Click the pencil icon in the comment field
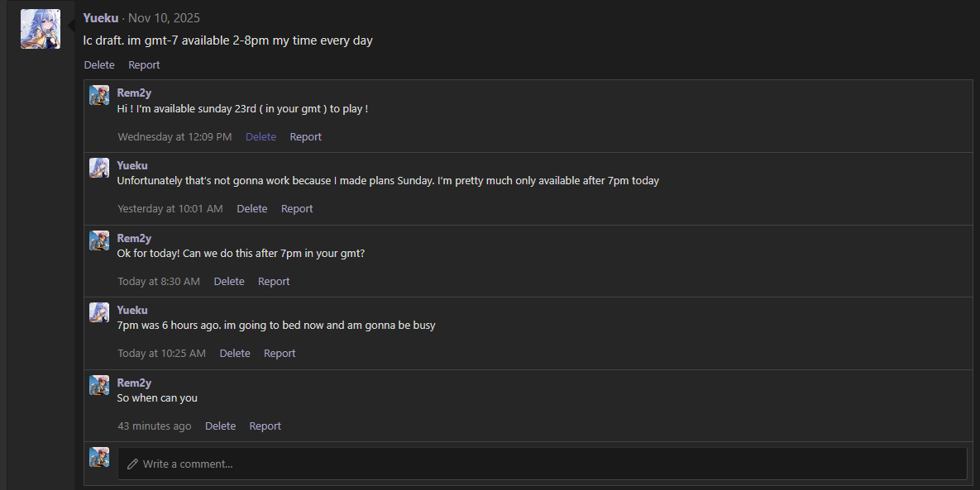Screen dimensions: 980x490 [x=132, y=464]
